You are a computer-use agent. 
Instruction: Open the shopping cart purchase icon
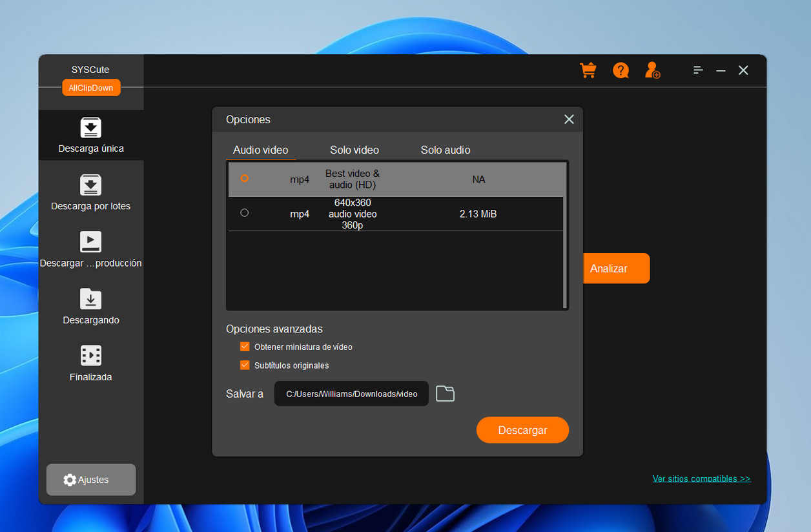[588, 70]
